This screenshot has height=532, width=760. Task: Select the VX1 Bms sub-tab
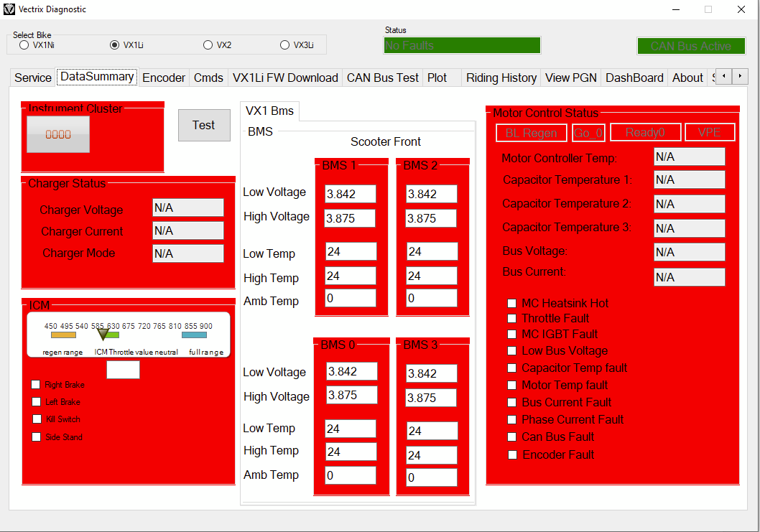[269, 111]
